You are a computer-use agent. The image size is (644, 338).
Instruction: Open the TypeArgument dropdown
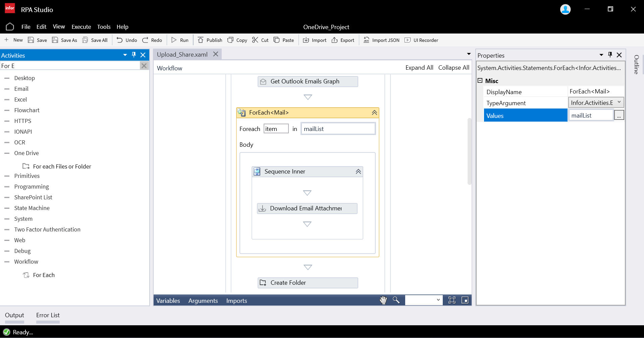point(619,103)
